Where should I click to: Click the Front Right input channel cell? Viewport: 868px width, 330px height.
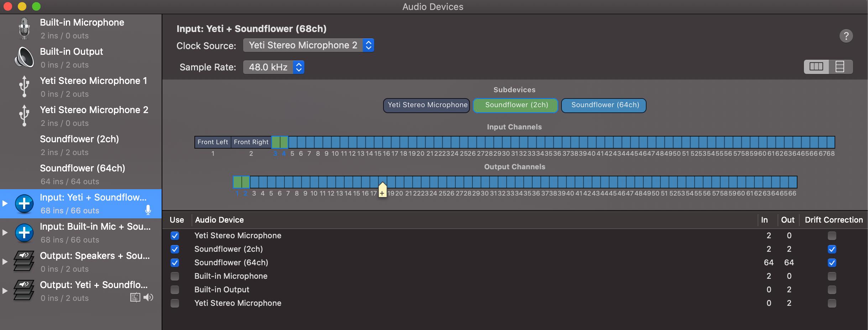point(251,142)
